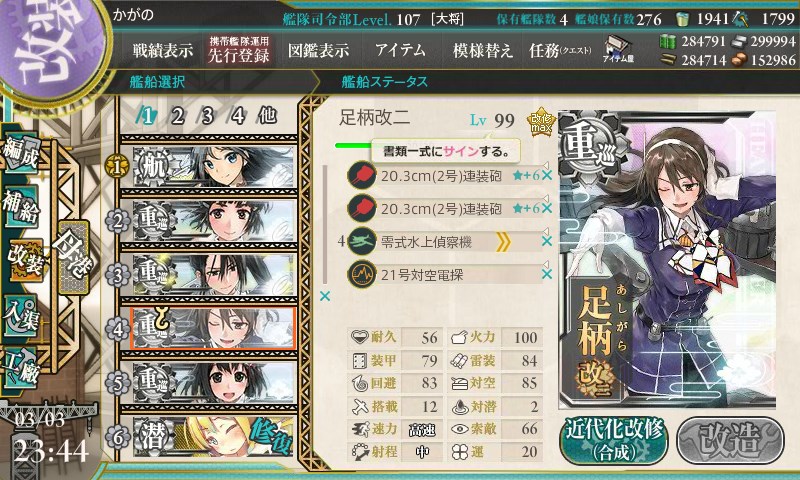The image size is (800, 480).
Task: Click the 零式水上偵察機 seaplane icon
Action: [x=362, y=241]
